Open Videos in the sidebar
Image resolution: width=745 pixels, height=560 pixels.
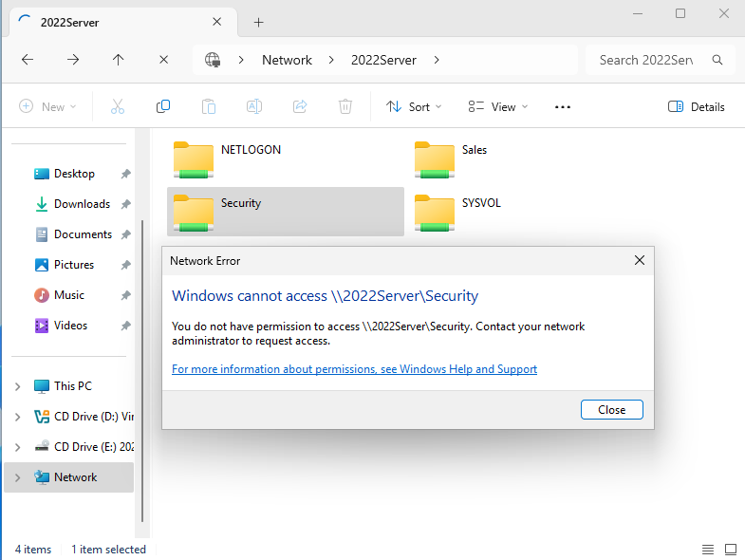pos(70,326)
